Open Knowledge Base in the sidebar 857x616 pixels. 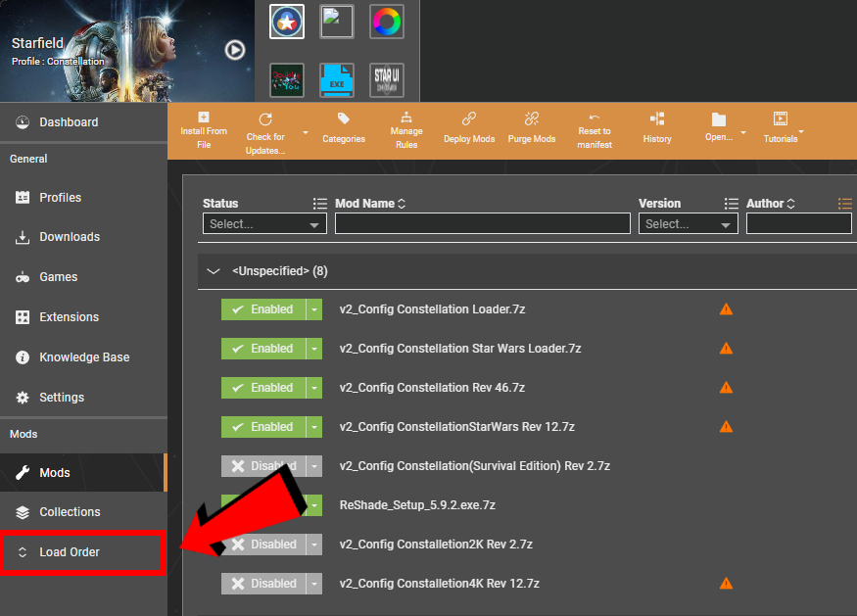click(83, 357)
